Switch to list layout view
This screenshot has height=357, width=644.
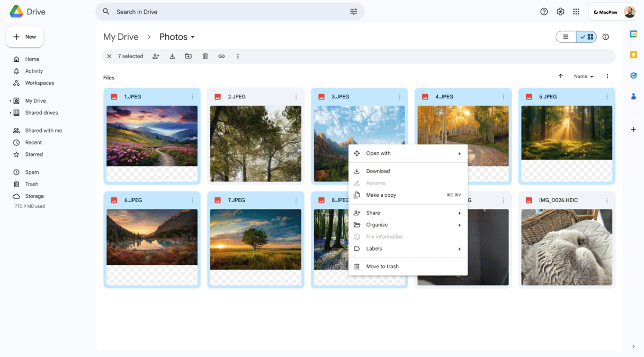point(566,37)
